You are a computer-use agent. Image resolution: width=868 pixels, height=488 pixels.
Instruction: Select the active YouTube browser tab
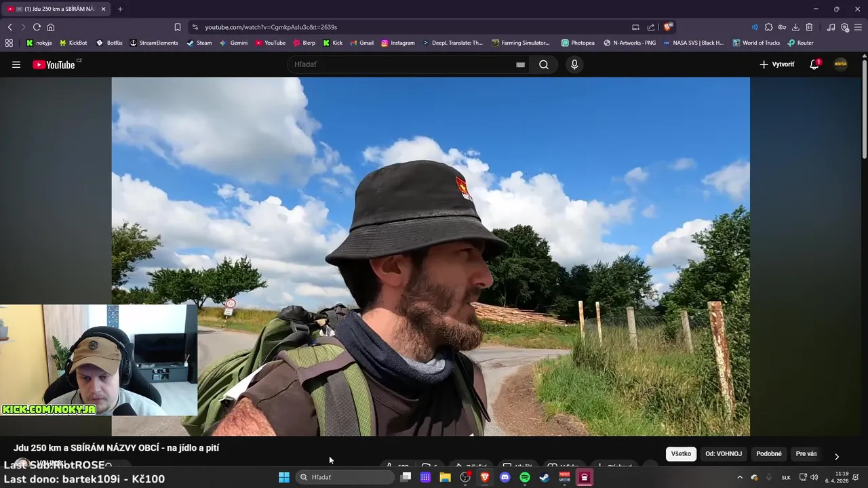(57, 9)
